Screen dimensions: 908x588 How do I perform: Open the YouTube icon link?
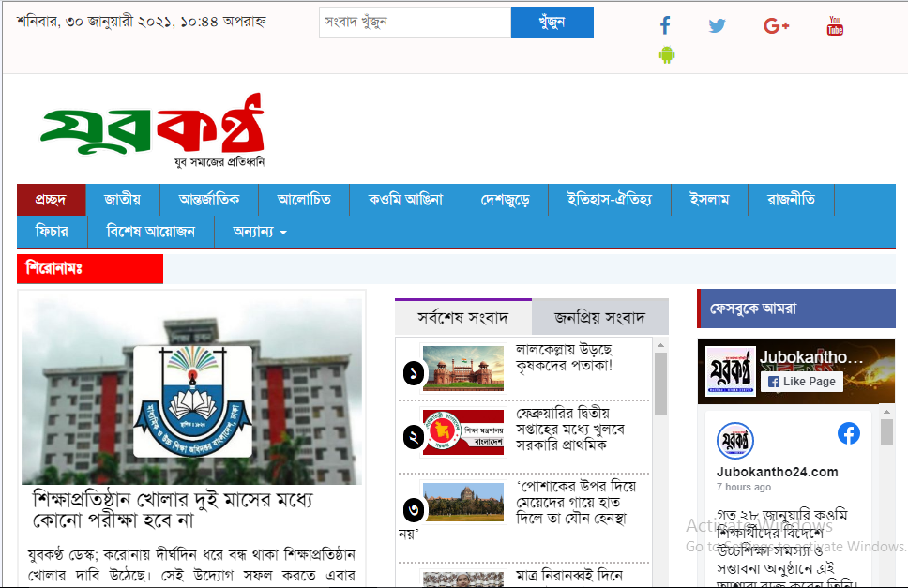835,25
